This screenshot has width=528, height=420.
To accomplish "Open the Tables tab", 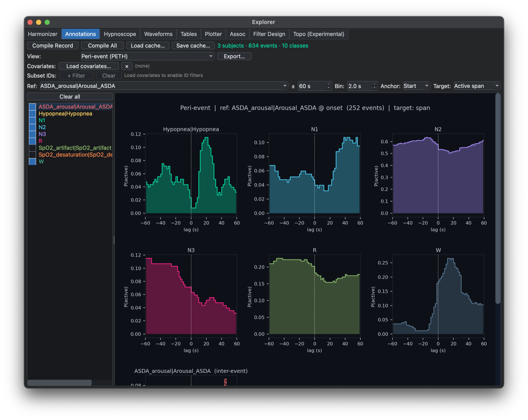I will pos(189,34).
